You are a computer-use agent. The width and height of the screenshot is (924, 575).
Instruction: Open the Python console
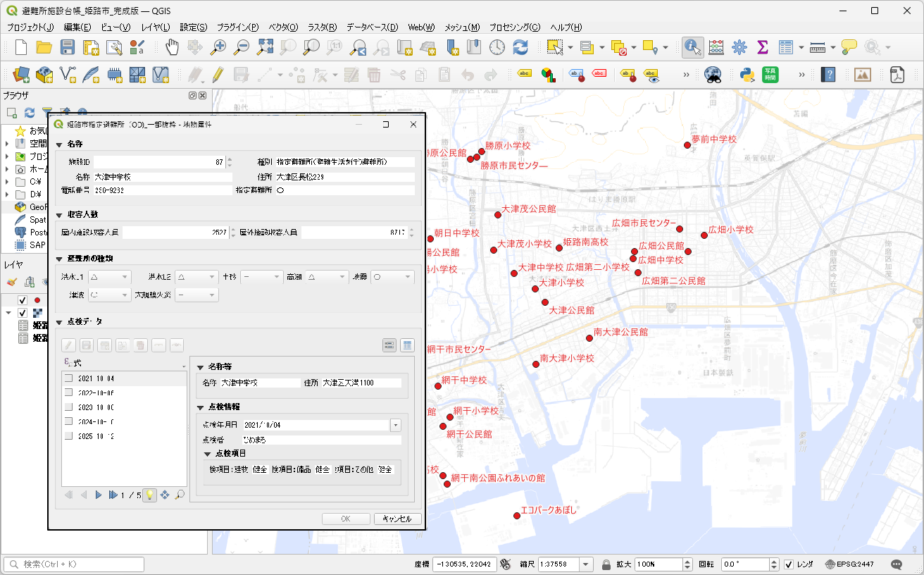pyautogui.click(x=747, y=74)
